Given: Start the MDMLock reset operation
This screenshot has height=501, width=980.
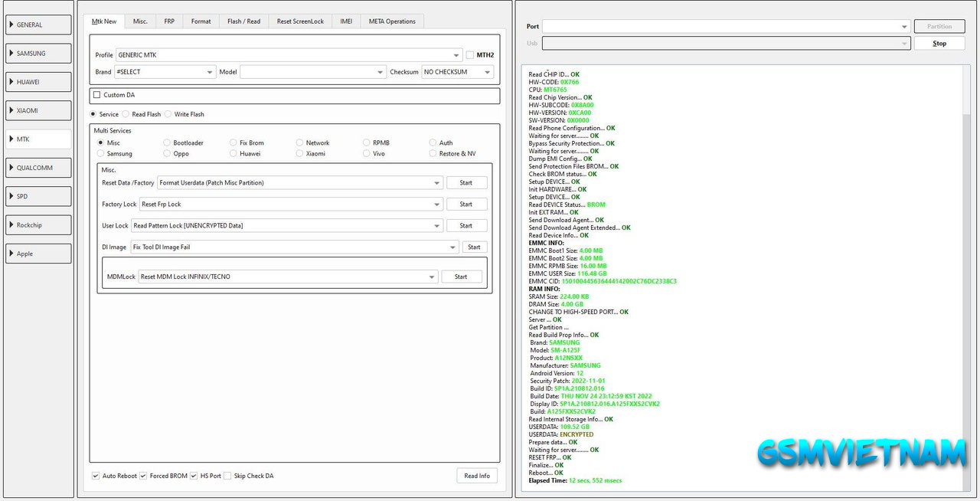Looking at the screenshot, I should 462,277.
